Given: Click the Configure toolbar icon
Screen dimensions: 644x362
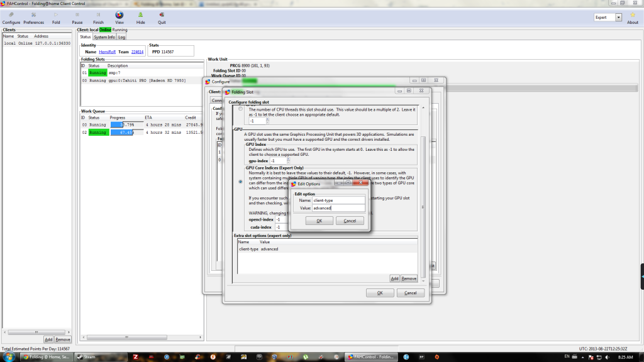Looking at the screenshot, I should (x=11, y=18).
